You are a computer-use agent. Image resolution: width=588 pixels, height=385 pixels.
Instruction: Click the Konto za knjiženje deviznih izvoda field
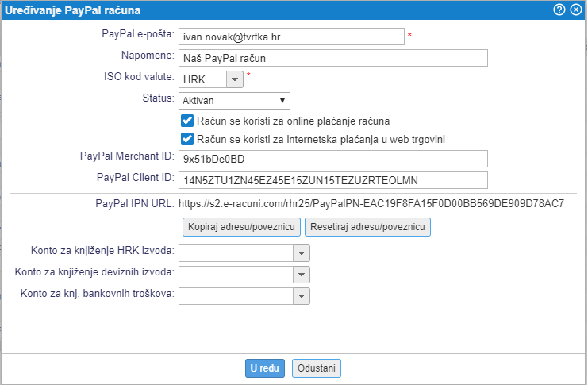(x=236, y=275)
